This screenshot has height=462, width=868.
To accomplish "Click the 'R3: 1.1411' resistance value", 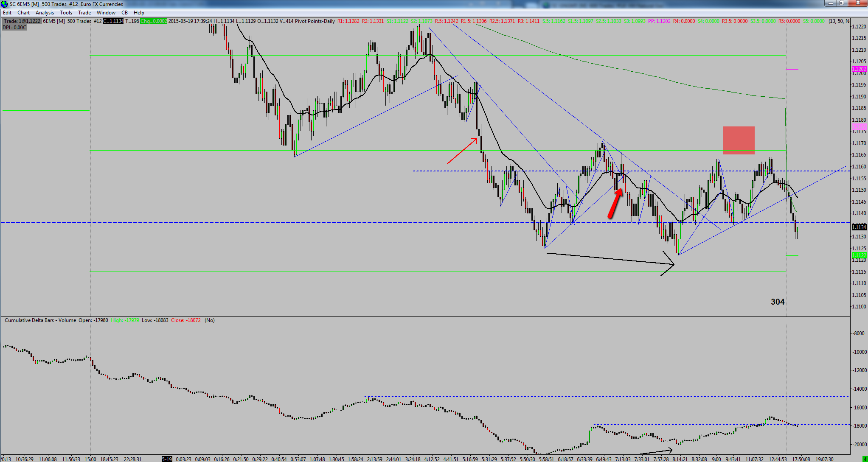I will (529, 21).
